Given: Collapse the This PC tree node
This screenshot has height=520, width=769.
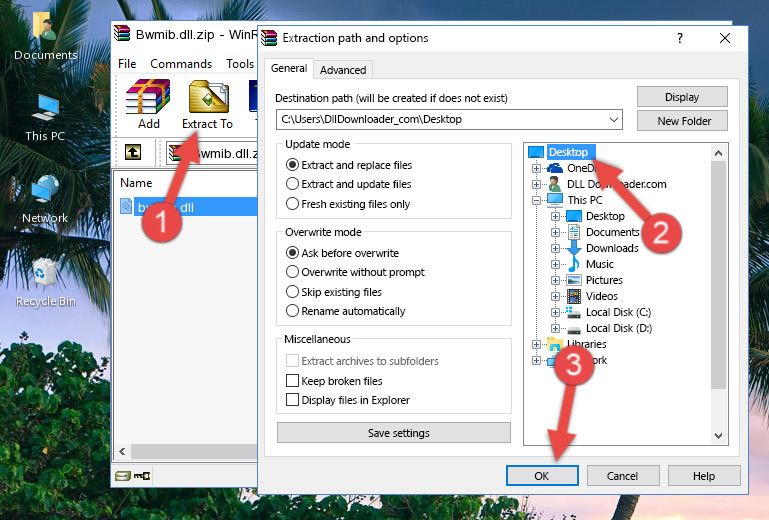Looking at the screenshot, I should (536, 200).
